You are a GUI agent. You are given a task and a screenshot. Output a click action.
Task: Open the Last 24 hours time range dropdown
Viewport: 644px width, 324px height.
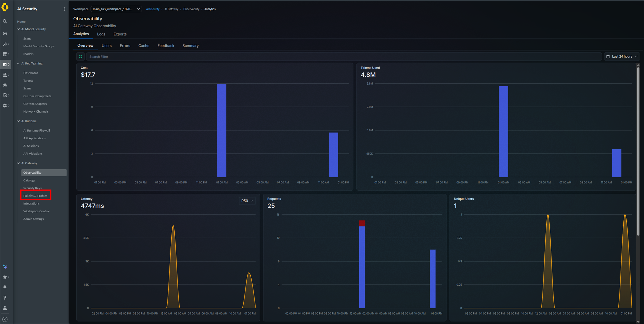tap(622, 57)
